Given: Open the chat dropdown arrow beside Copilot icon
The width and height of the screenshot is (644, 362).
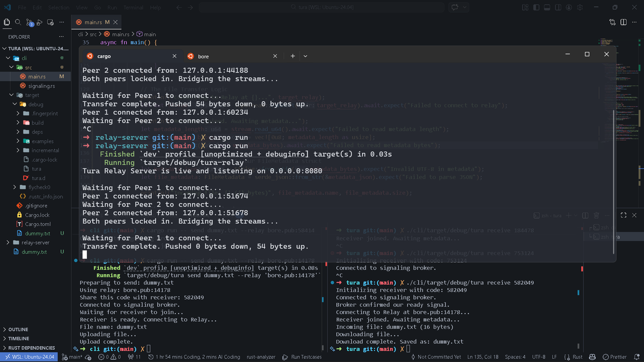Looking at the screenshot, I should coord(465,8).
